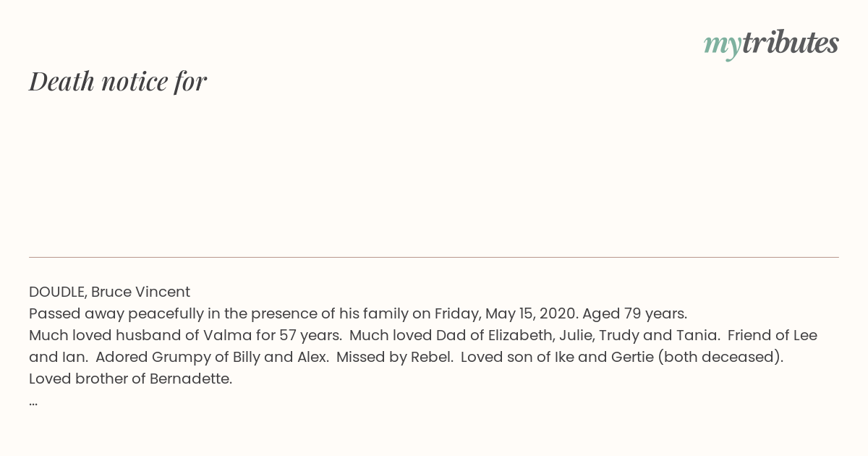This screenshot has width=868, height=456.
Task: Select the "Death notice for" heading
Action: (x=118, y=81)
